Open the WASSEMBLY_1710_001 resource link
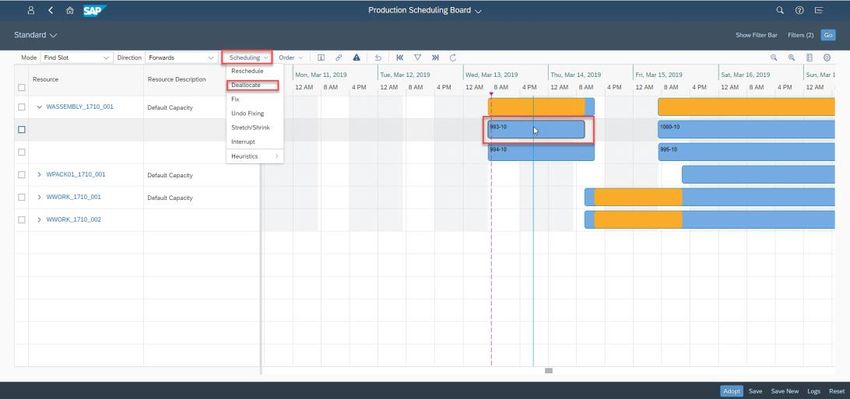The image size is (850, 399). click(x=80, y=107)
